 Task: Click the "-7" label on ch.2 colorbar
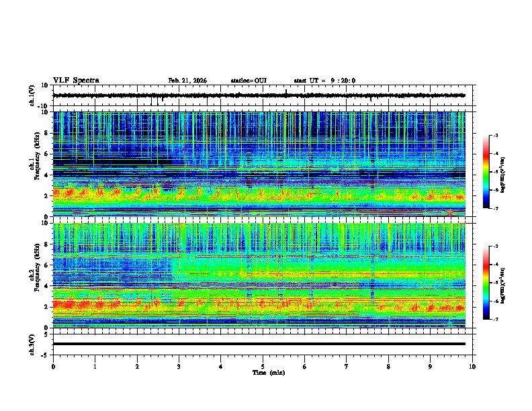(495, 320)
